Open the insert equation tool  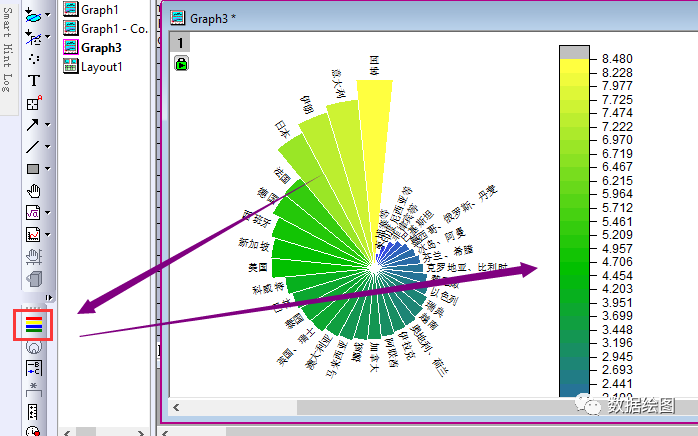[x=33, y=212]
